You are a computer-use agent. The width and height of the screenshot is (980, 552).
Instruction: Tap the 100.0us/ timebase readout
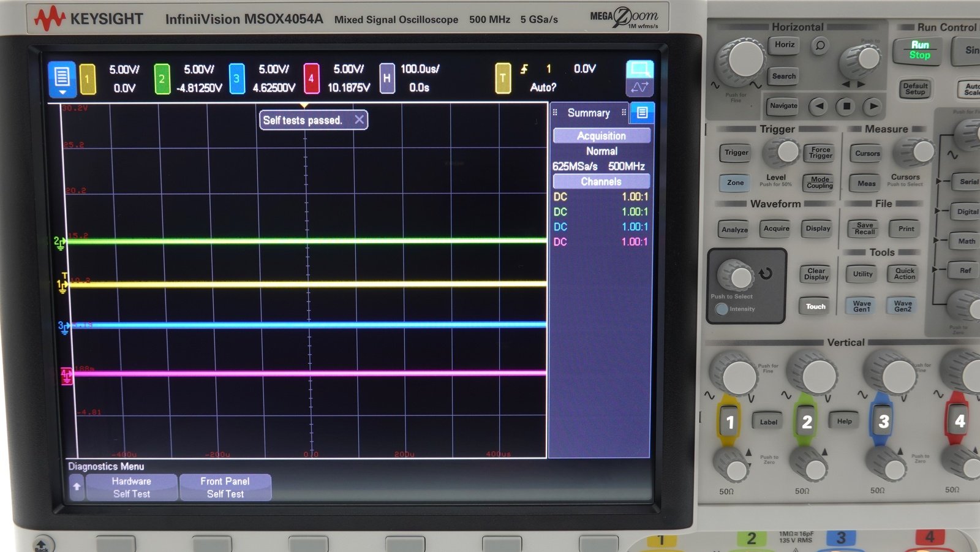(x=420, y=69)
